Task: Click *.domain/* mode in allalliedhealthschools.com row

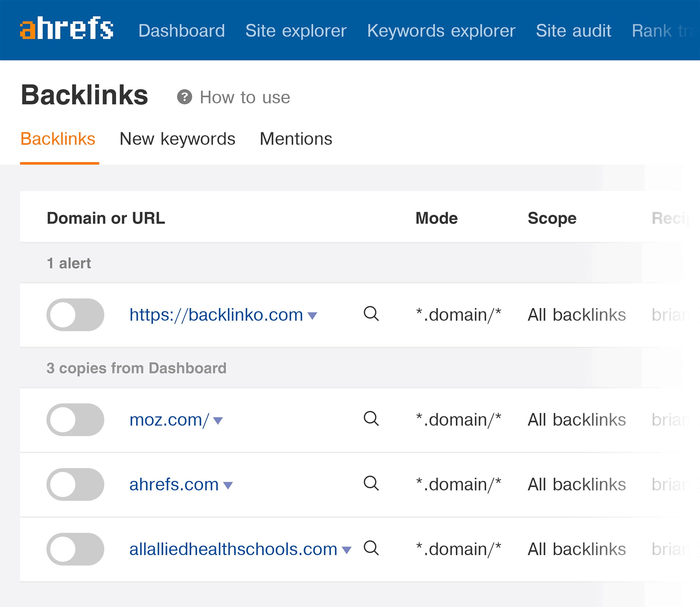Action: click(459, 549)
